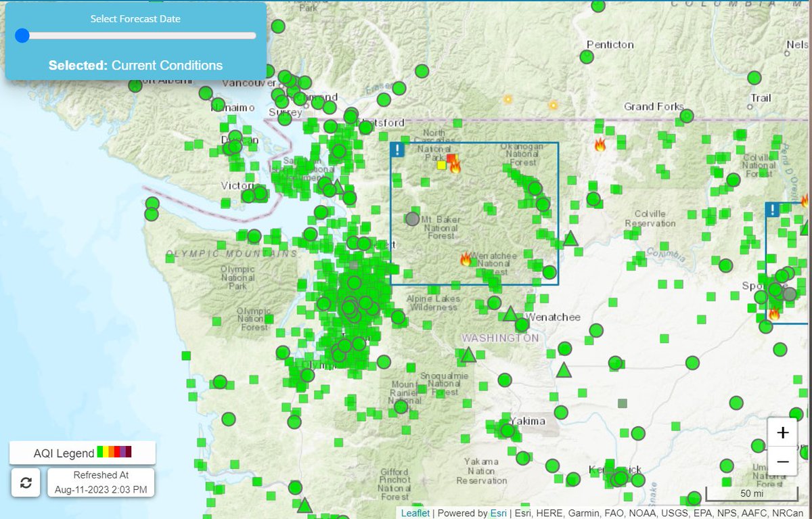Click triangle monitor above Snoqualmie National Forest
The image size is (812, 519).
pos(468,355)
